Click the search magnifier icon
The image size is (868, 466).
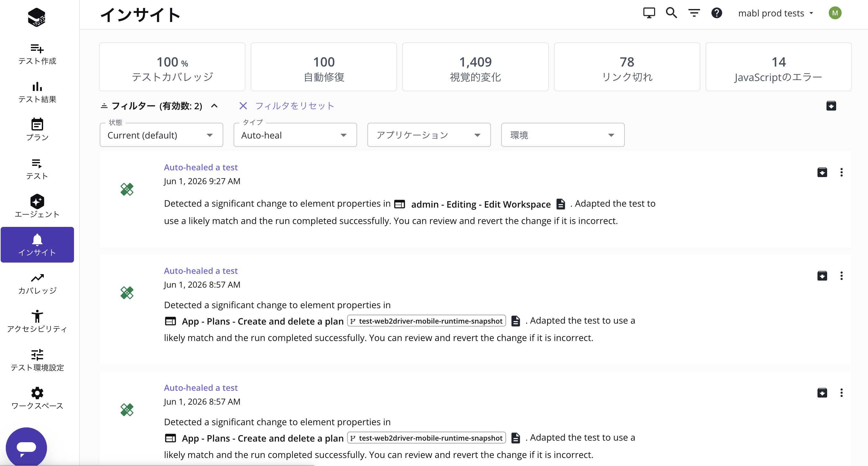(x=671, y=13)
